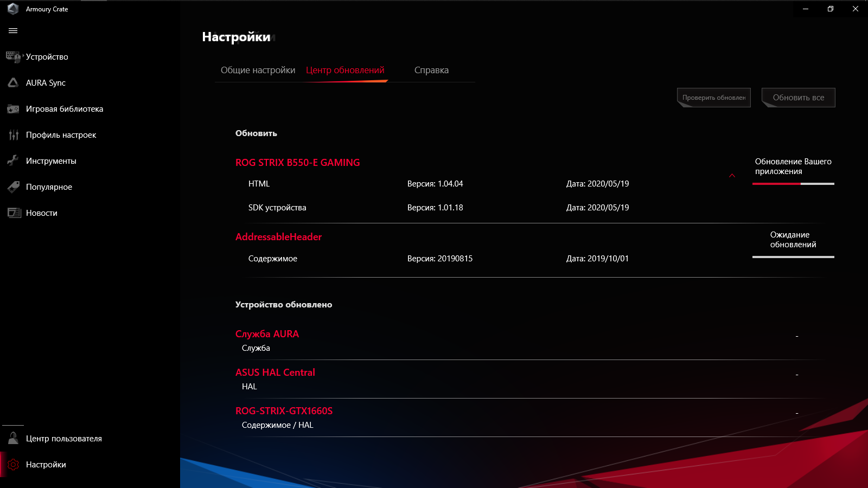The width and height of the screenshot is (868, 488).
Task: Click the SDK устройства row label
Action: (277, 208)
